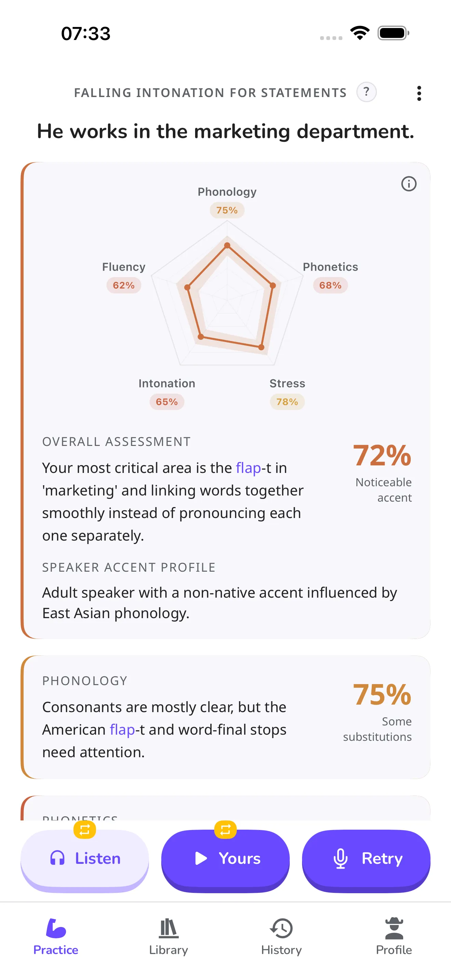Toggle the loop badge above Listen
The image size is (451, 980).
tap(85, 829)
